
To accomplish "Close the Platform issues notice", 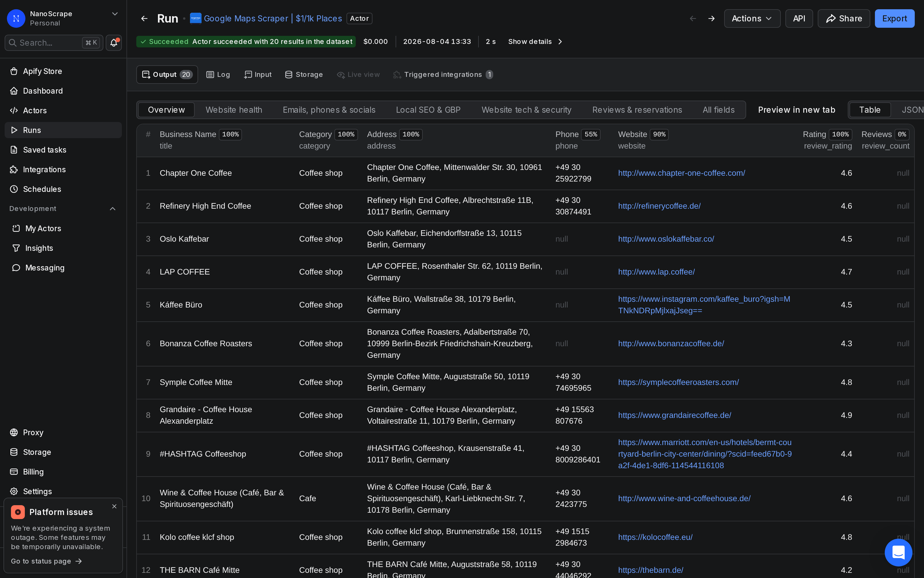I will click(x=114, y=506).
